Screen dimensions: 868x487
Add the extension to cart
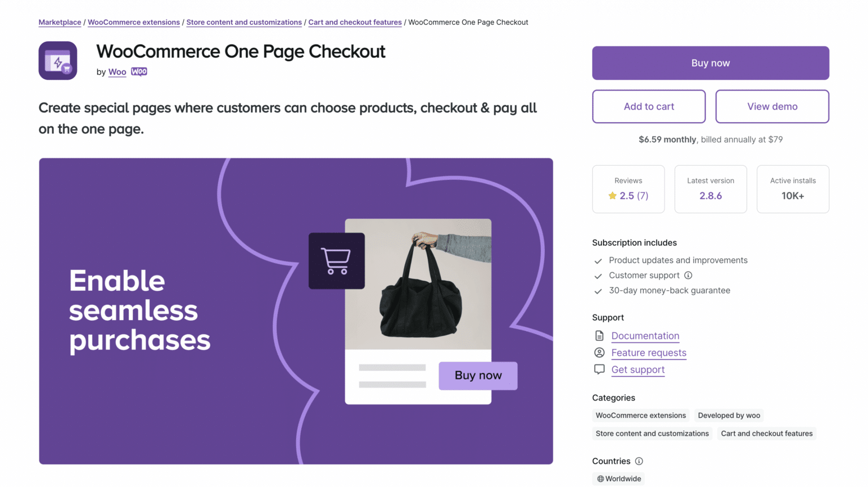click(x=648, y=106)
